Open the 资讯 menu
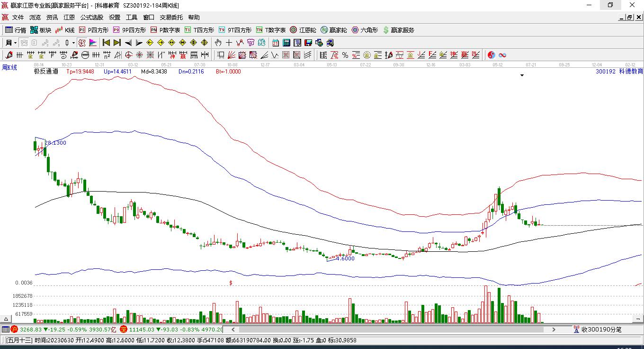644x349 pixels. click(52, 18)
